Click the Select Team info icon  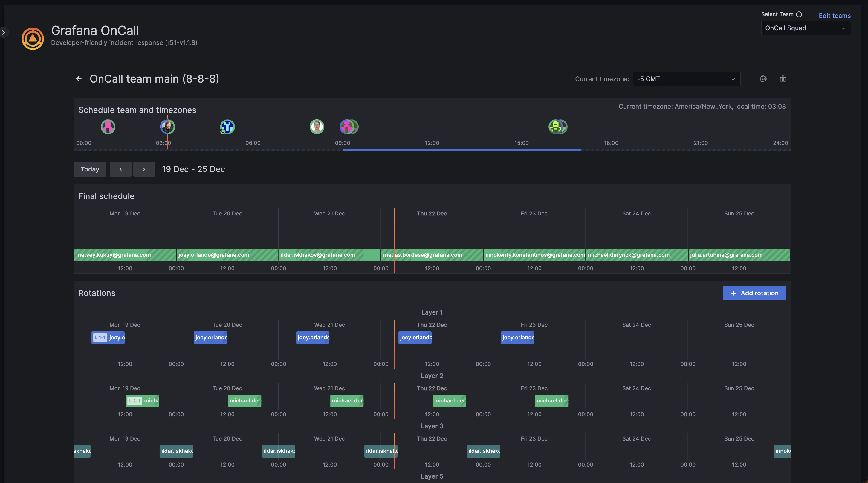pyautogui.click(x=799, y=14)
